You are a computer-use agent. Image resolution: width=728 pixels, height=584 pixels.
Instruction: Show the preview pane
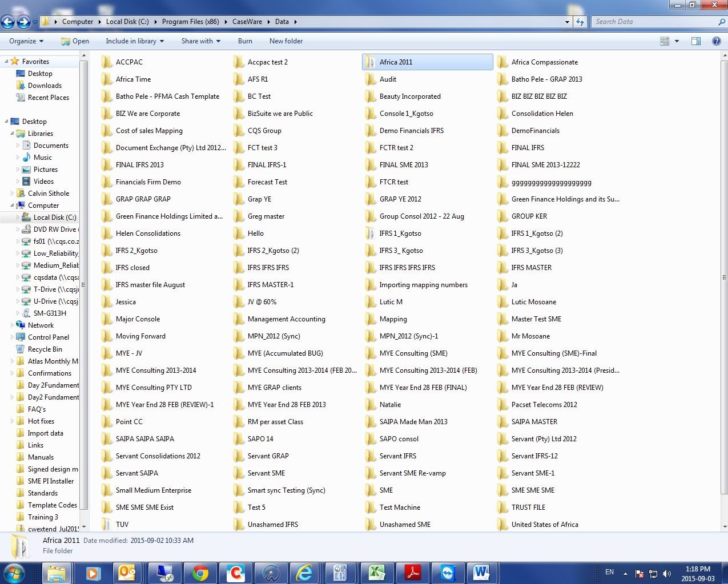pyautogui.click(x=695, y=41)
